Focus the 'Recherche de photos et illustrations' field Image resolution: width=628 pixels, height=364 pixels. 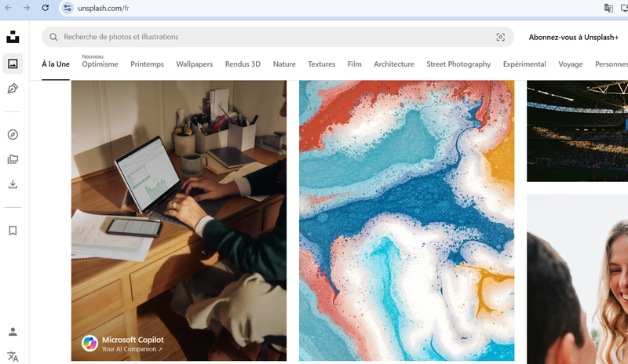pos(278,37)
